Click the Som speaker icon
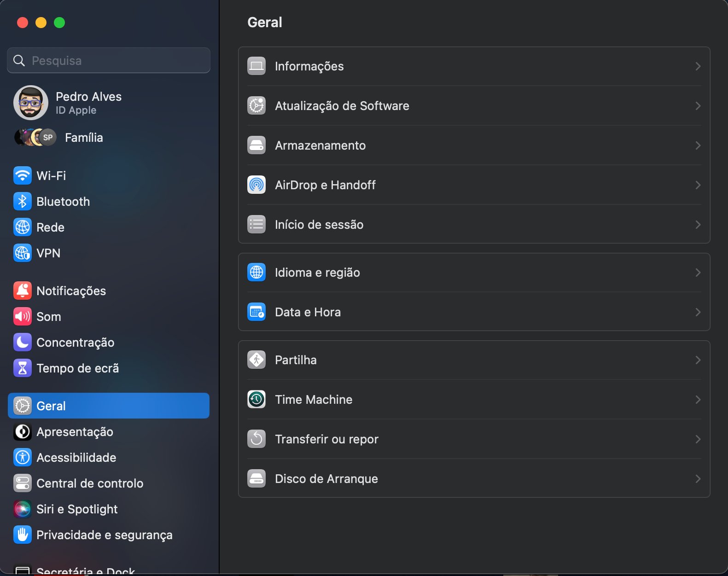Viewport: 728px width, 576px height. coord(23,316)
